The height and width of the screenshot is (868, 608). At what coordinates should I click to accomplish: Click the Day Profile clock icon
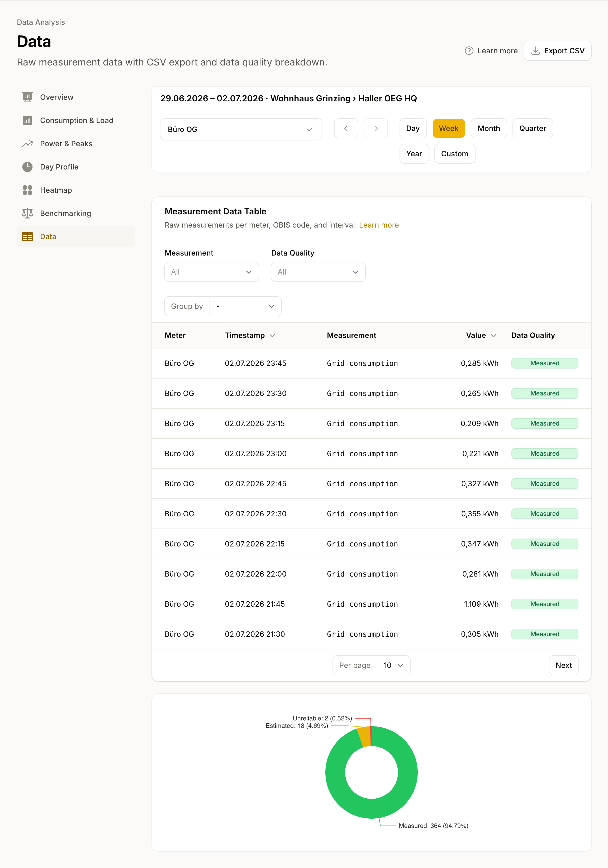click(27, 167)
